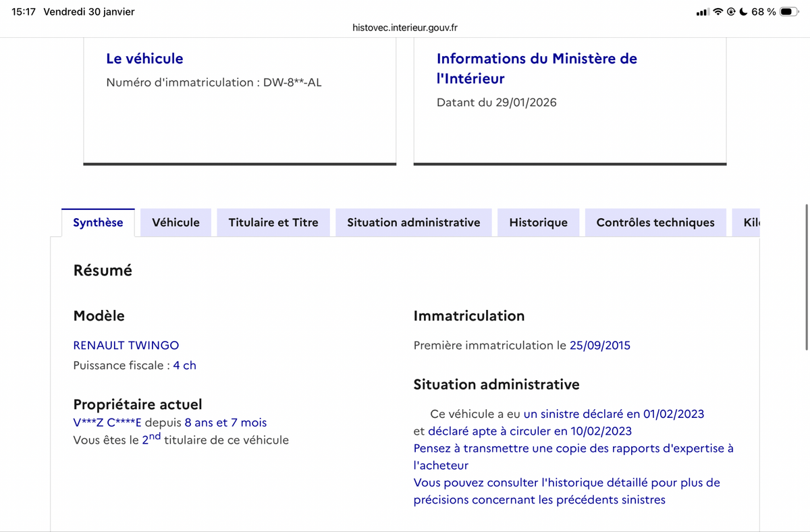810x532 pixels.
Task: Go to the Situation administrative tab
Action: [413, 223]
